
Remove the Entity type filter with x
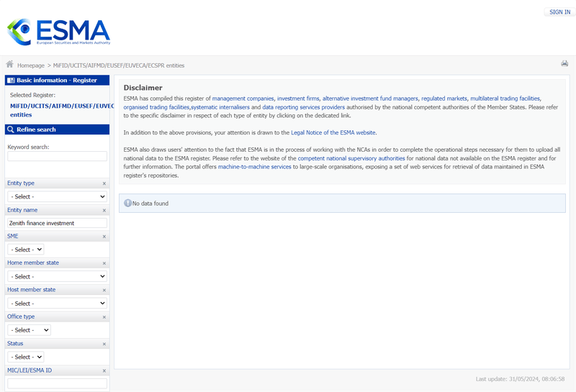(x=104, y=183)
